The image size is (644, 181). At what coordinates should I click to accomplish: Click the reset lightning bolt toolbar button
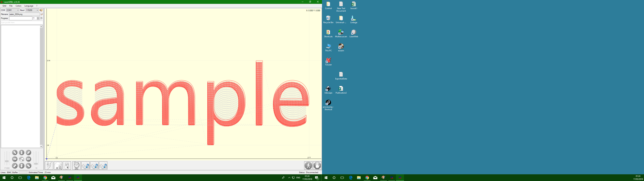click(x=49, y=166)
